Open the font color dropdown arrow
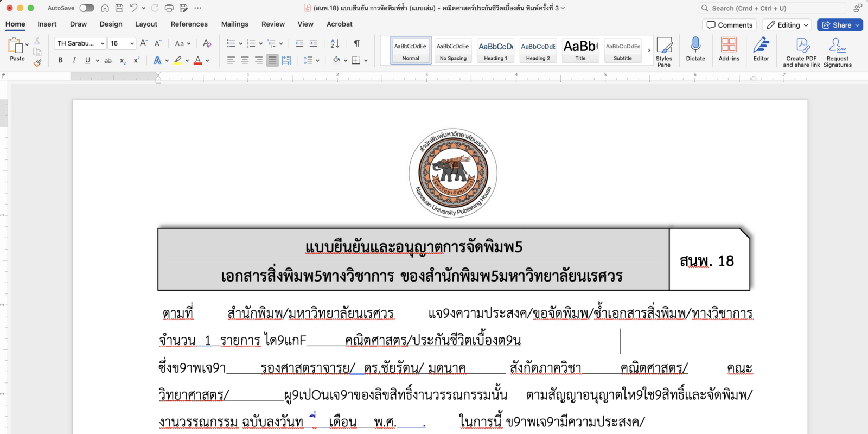 tap(207, 61)
